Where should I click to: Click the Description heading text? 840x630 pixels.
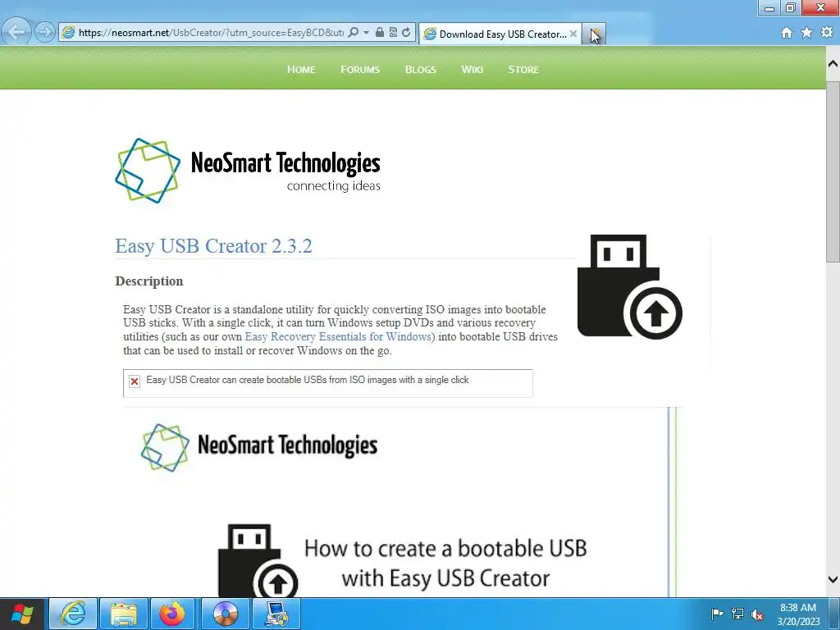click(149, 281)
